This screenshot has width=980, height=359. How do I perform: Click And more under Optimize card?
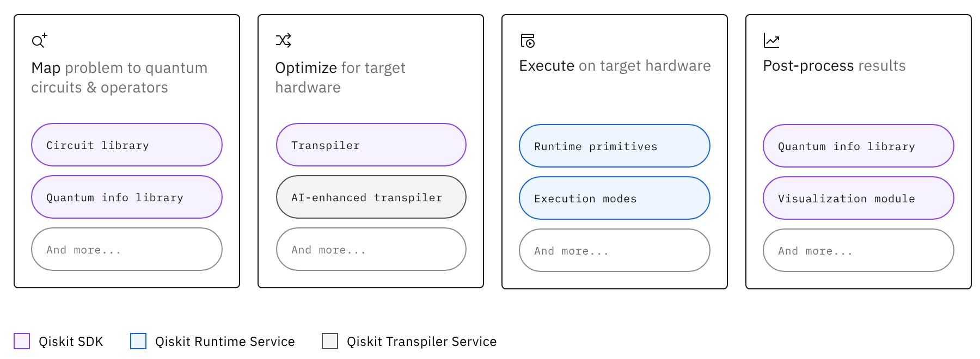click(x=371, y=249)
